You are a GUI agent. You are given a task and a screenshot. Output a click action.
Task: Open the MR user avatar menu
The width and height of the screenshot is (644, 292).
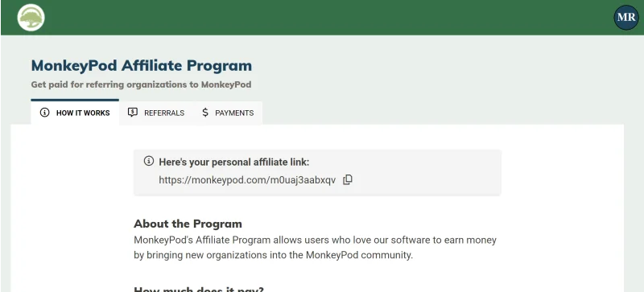[x=626, y=17]
